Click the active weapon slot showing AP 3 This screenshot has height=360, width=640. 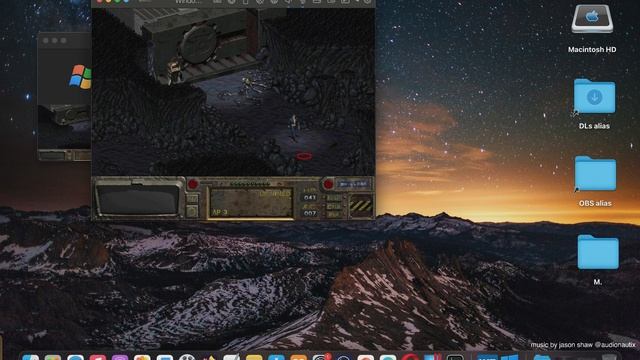[x=251, y=203]
